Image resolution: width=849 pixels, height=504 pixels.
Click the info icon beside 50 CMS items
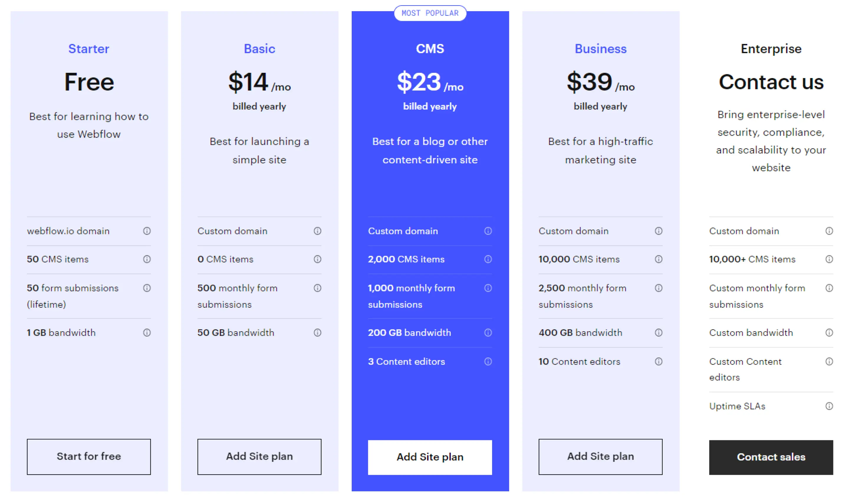(x=147, y=259)
